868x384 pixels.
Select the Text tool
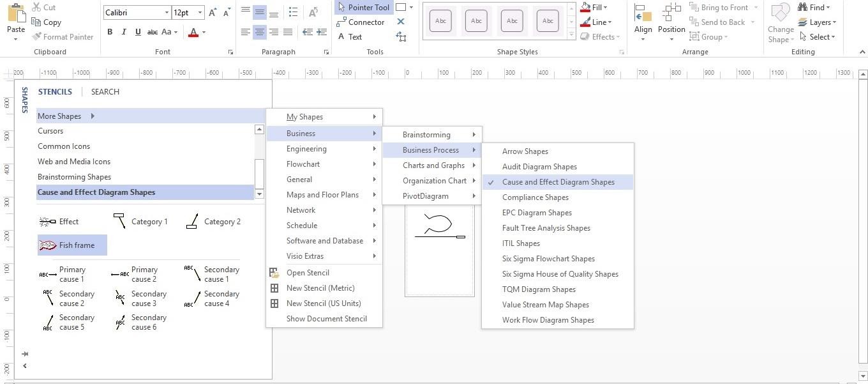354,36
